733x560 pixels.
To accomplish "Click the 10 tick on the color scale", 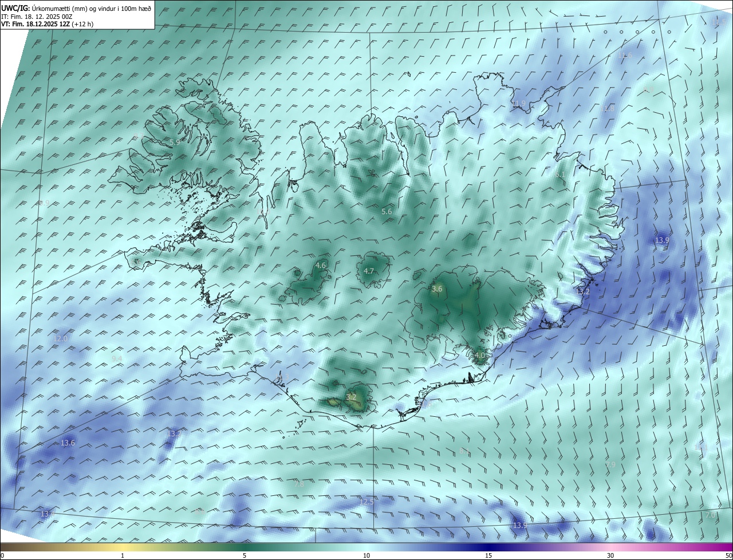I will click(366, 555).
